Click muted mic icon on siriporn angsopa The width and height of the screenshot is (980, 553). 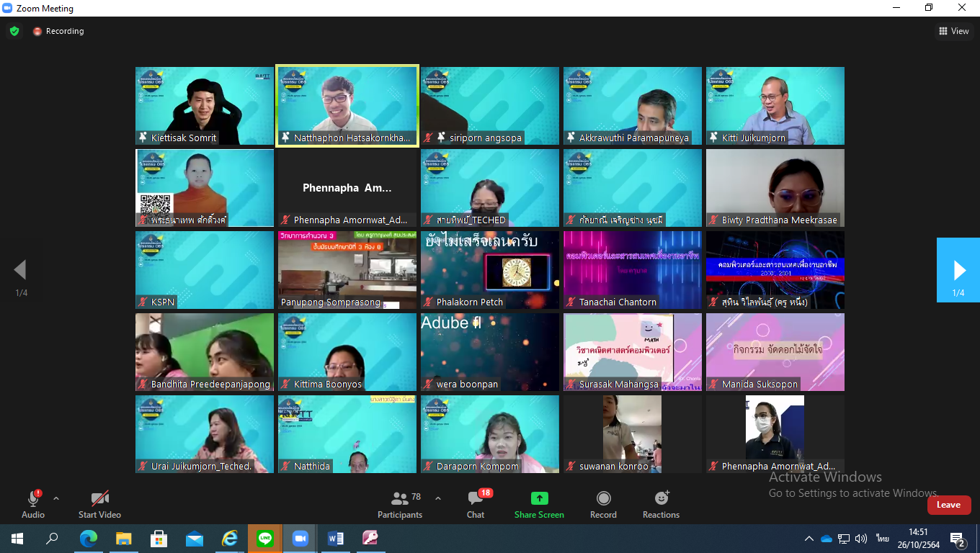pos(429,138)
